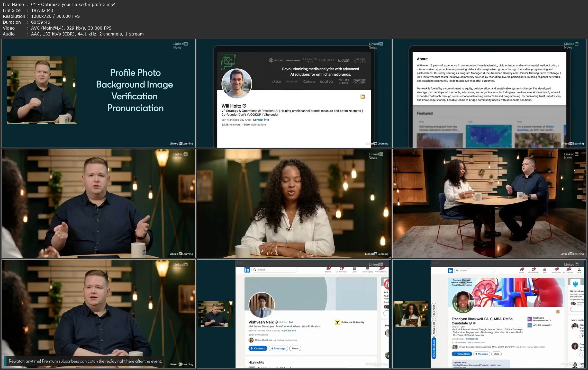Click the Duration value '00:59:46'

pyautogui.click(x=41, y=22)
